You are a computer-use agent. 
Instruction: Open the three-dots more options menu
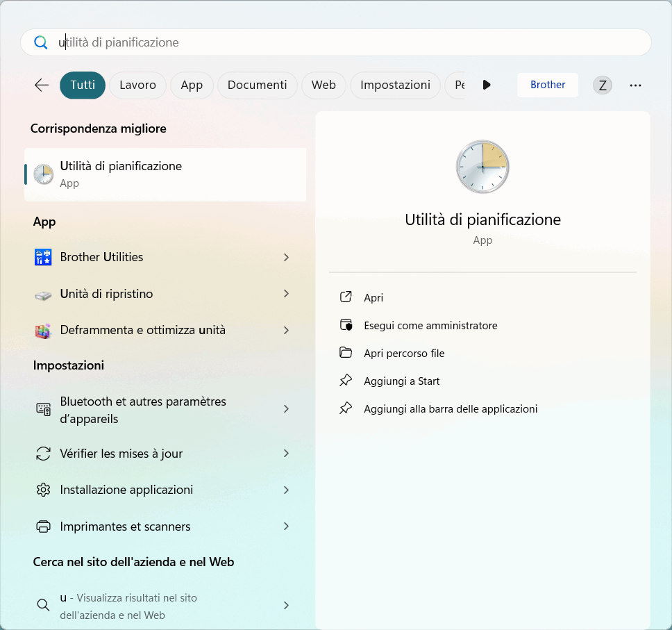pos(635,85)
